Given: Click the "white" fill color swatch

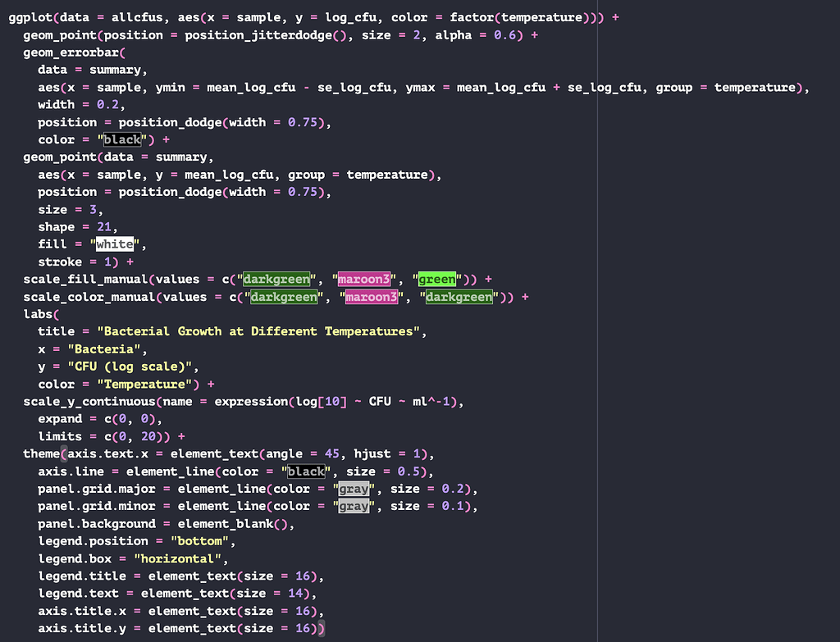Looking at the screenshot, I should click(x=114, y=244).
